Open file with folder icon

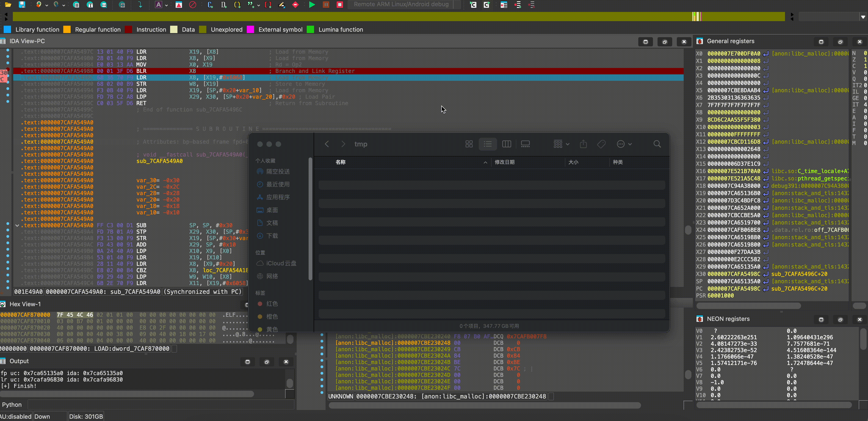[x=8, y=4]
